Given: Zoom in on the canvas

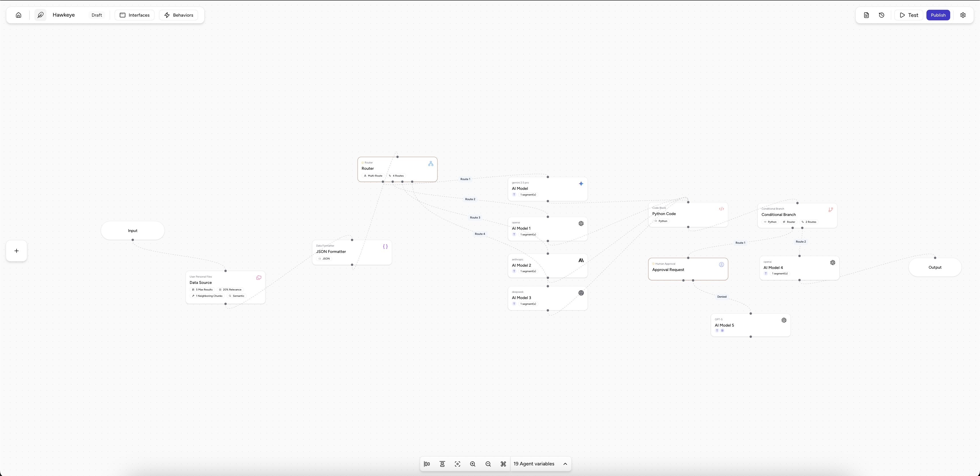Looking at the screenshot, I should coord(473,464).
